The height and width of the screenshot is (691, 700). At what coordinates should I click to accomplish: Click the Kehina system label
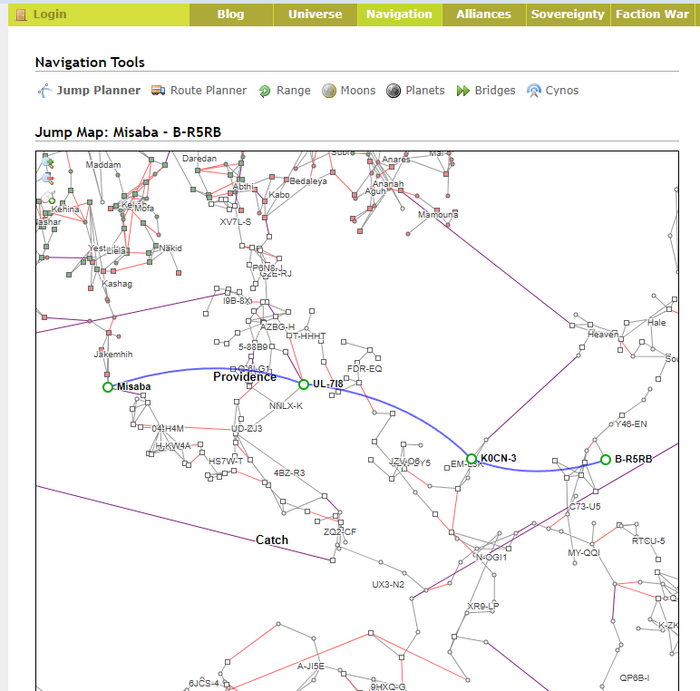(65, 209)
